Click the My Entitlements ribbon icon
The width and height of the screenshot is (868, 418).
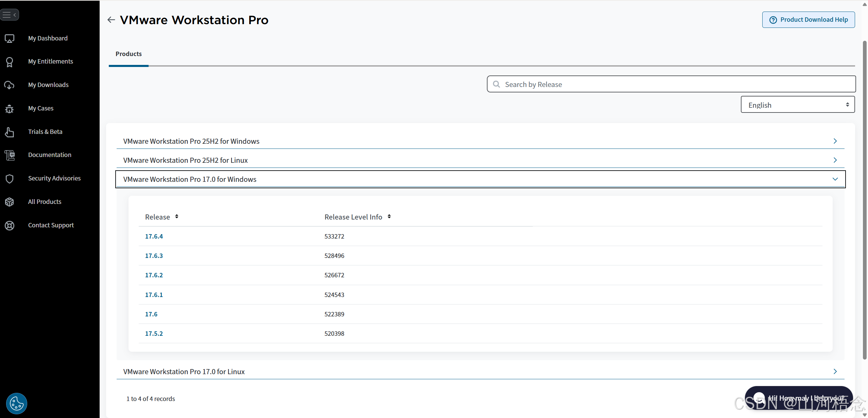coord(10,62)
